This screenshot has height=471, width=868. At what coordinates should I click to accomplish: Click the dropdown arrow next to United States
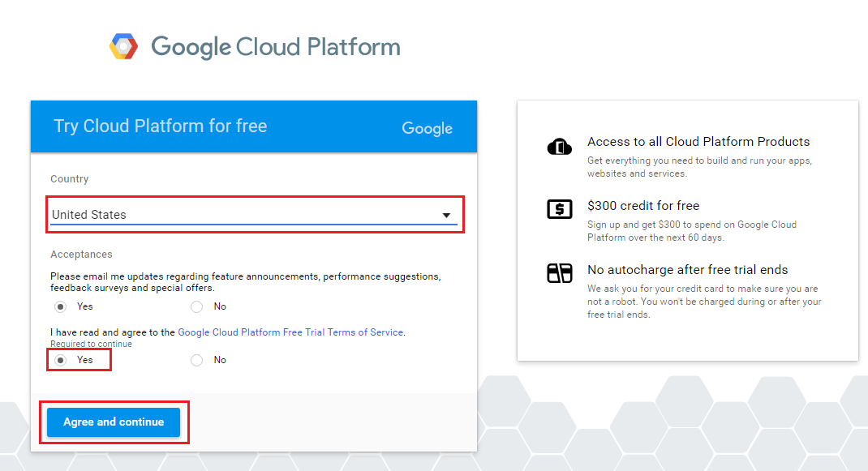445,215
